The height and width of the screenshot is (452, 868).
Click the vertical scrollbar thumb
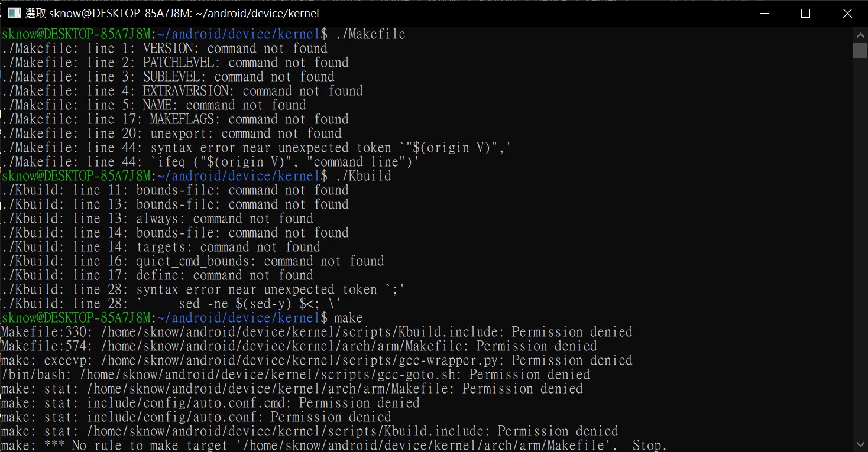coord(860,50)
